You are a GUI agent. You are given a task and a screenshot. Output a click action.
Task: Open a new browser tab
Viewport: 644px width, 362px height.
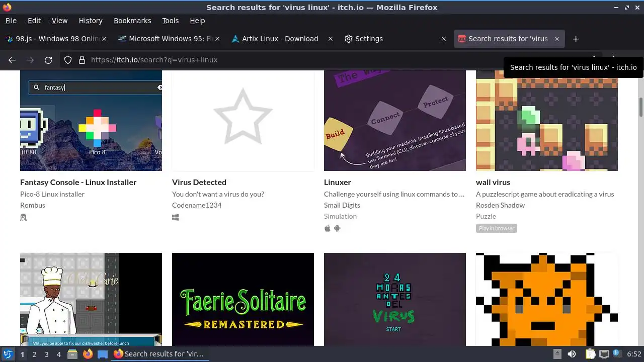tap(576, 39)
